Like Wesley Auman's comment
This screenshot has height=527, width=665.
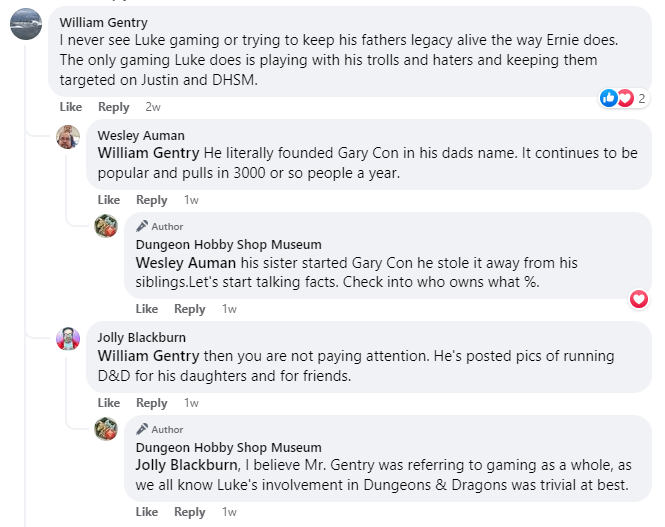tap(109, 200)
